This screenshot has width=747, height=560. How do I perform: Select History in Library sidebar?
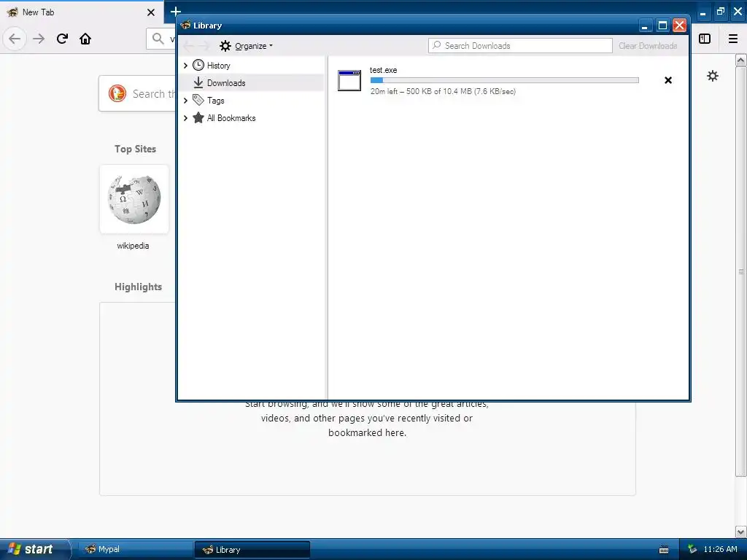point(218,65)
